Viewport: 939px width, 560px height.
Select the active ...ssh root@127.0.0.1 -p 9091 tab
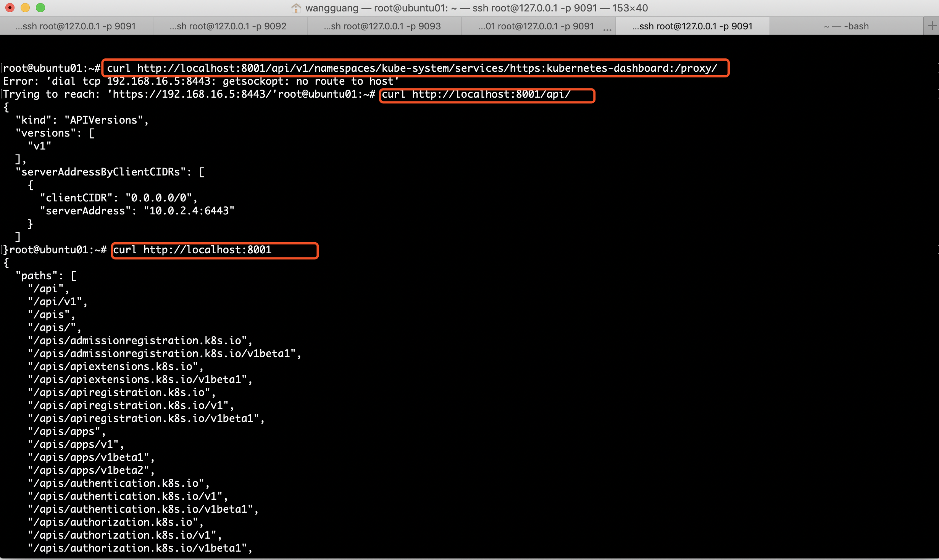coord(692,26)
